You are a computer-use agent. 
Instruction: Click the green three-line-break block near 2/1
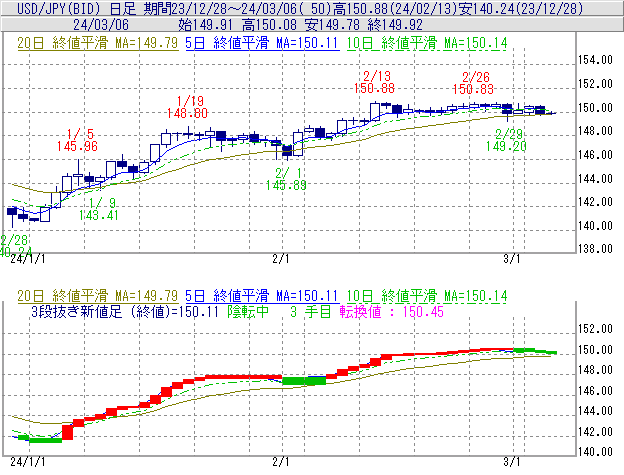(304, 381)
